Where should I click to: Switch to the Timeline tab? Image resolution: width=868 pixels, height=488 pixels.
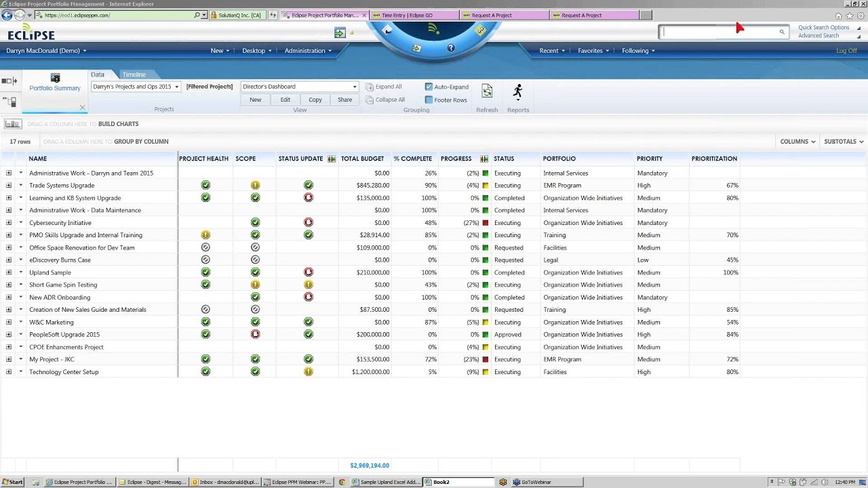pos(134,75)
